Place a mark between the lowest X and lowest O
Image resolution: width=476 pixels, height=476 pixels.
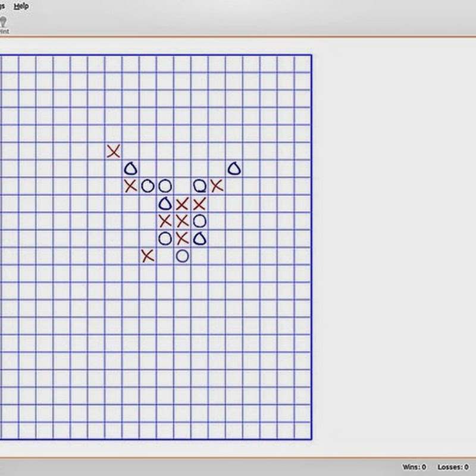(x=165, y=256)
